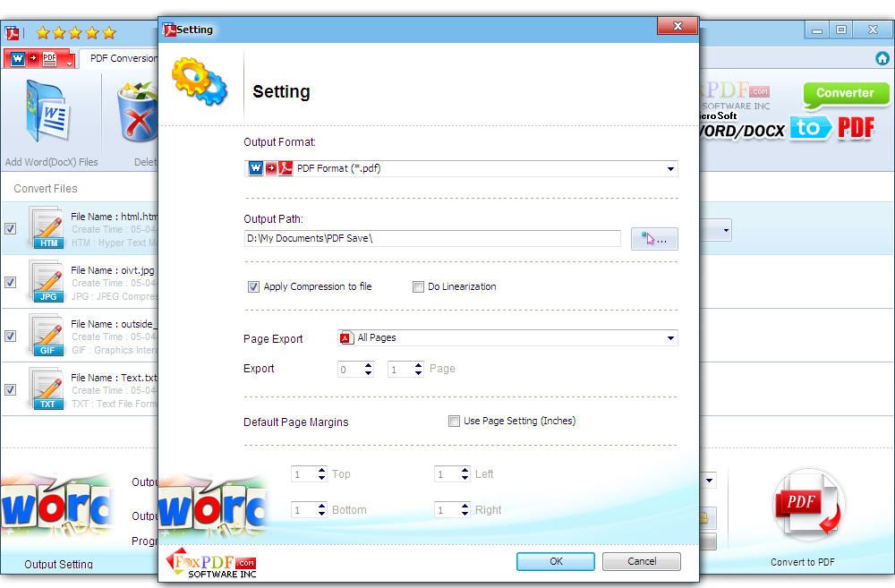Click the Convert Files heading
Image resolution: width=895 pixels, height=588 pixels.
click(46, 188)
